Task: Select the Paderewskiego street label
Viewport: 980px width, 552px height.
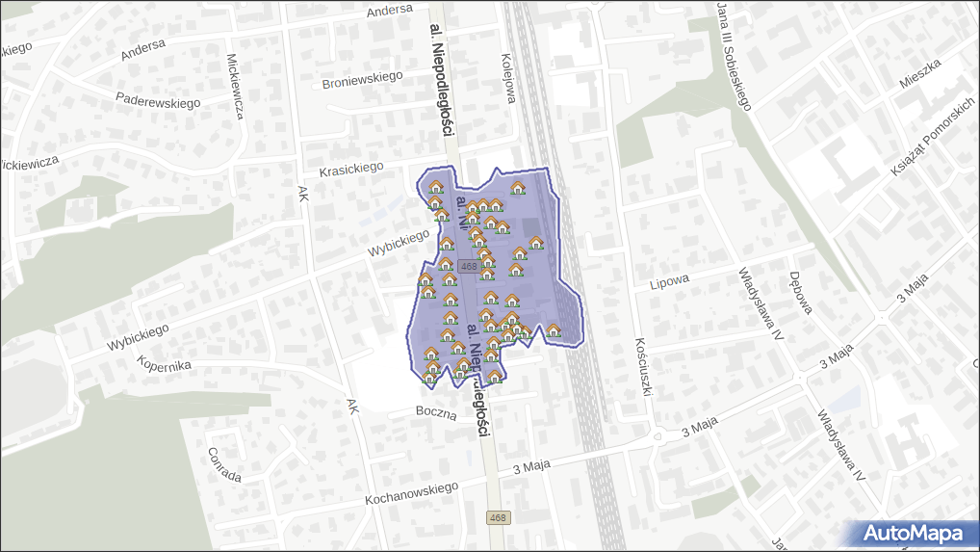Action: (157, 100)
